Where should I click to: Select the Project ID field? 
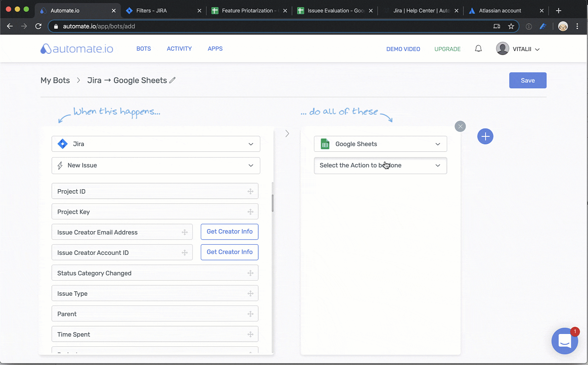155,191
